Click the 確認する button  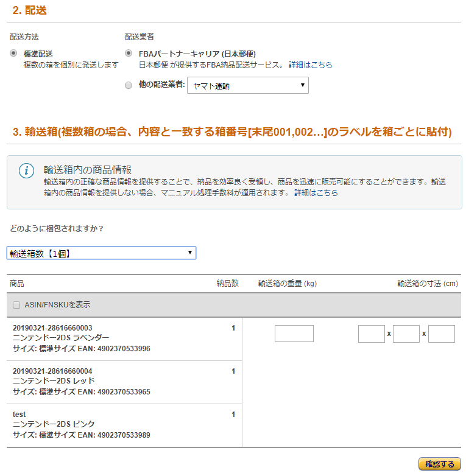[x=440, y=464]
